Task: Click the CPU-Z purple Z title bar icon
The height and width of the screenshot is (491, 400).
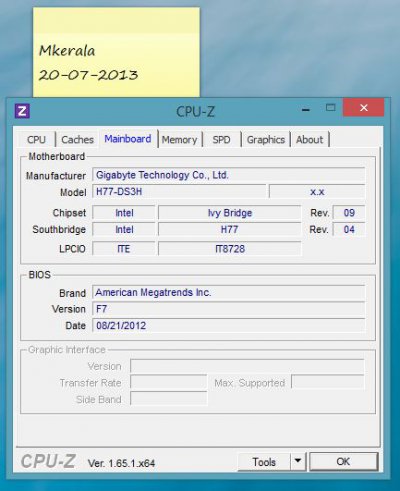Action: click(22, 111)
